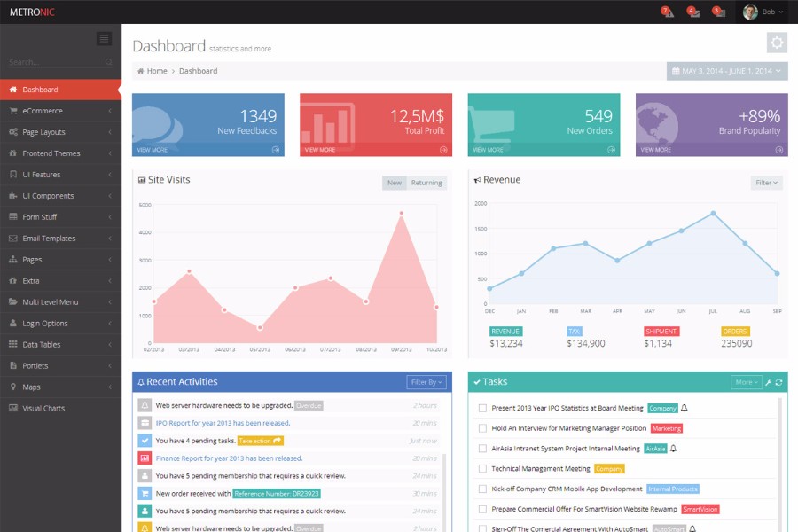Open the Filter dropdown on the Revenue panel

pyautogui.click(x=764, y=180)
